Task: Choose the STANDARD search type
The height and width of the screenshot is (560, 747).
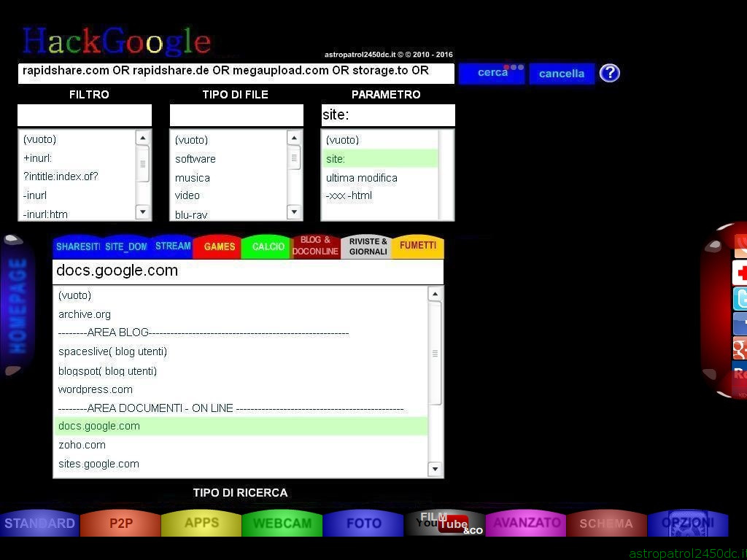Action: (x=39, y=524)
